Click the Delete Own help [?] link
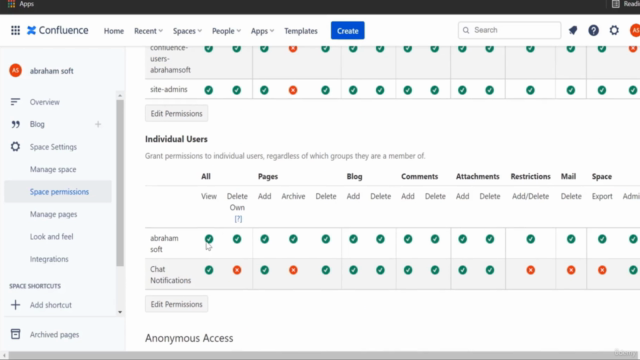640x360 pixels. pos(238,219)
